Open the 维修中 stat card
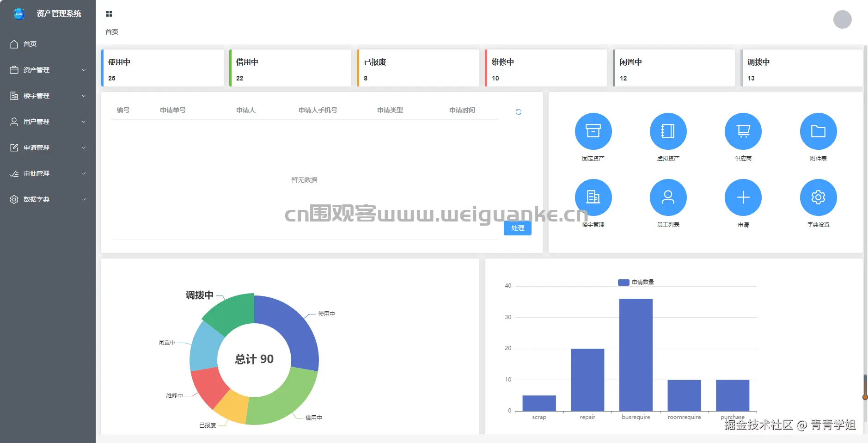868x443 pixels. pos(546,68)
